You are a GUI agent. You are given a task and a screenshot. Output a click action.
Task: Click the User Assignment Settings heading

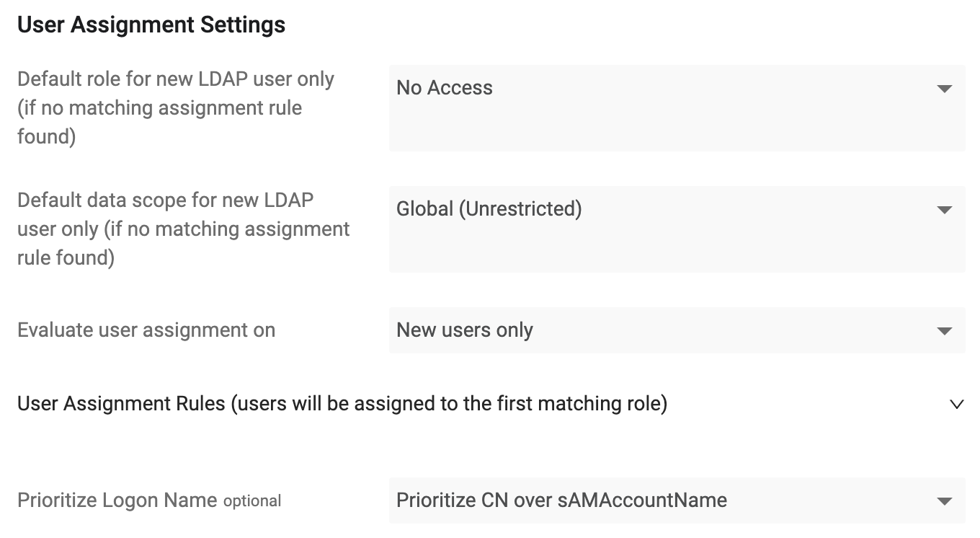click(x=151, y=25)
